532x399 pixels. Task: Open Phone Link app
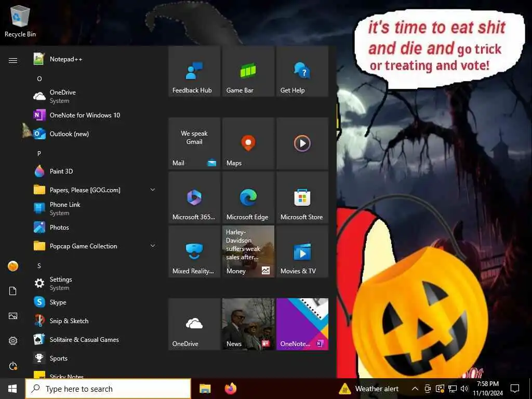tap(94, 209)
